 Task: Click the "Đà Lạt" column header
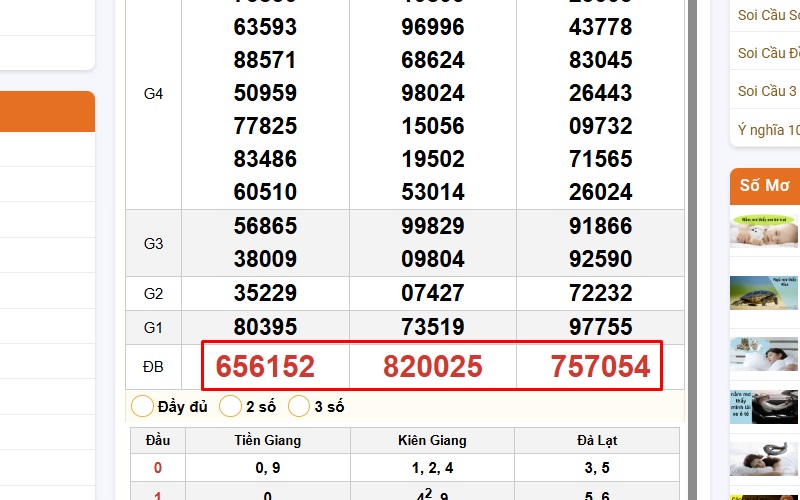pos(596,440)
